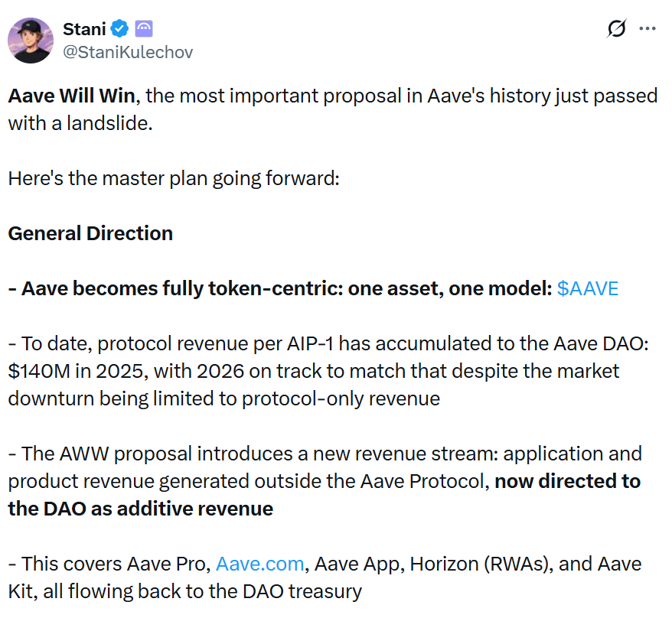This screenshot has height=618, width=672.
Task: Click the Grok icon on the post
Action: click(616, 29)
